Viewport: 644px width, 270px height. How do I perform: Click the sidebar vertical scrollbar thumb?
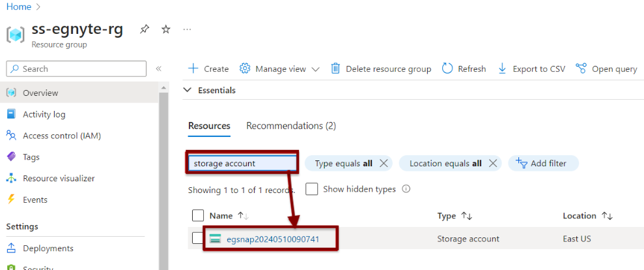tap(163, 181)
